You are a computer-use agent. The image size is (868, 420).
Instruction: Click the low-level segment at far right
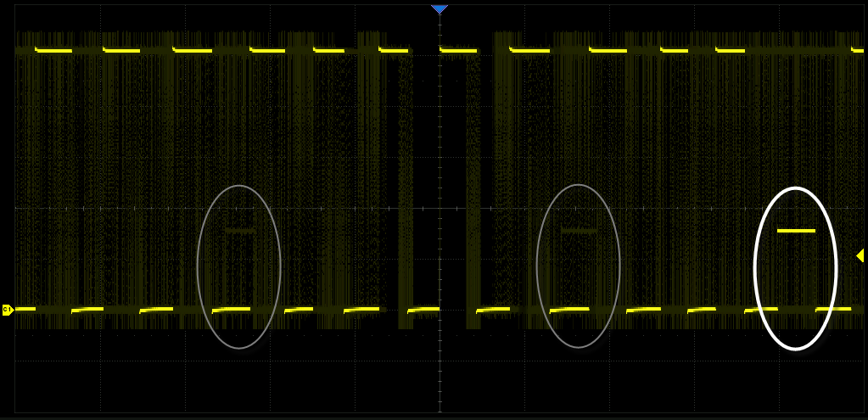click(x=833, y=309)
